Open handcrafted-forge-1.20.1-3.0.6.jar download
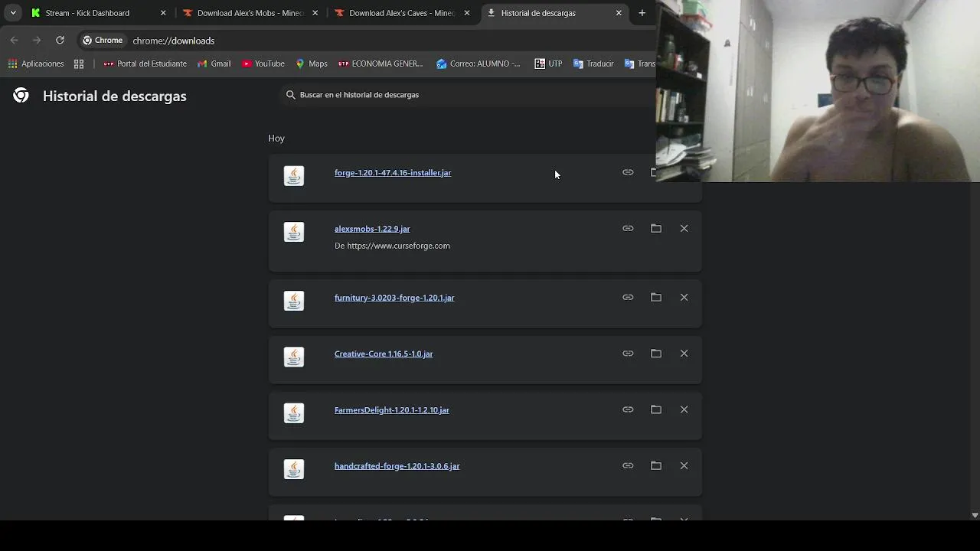This screenshot has width=980, height=551. (397, 466)
